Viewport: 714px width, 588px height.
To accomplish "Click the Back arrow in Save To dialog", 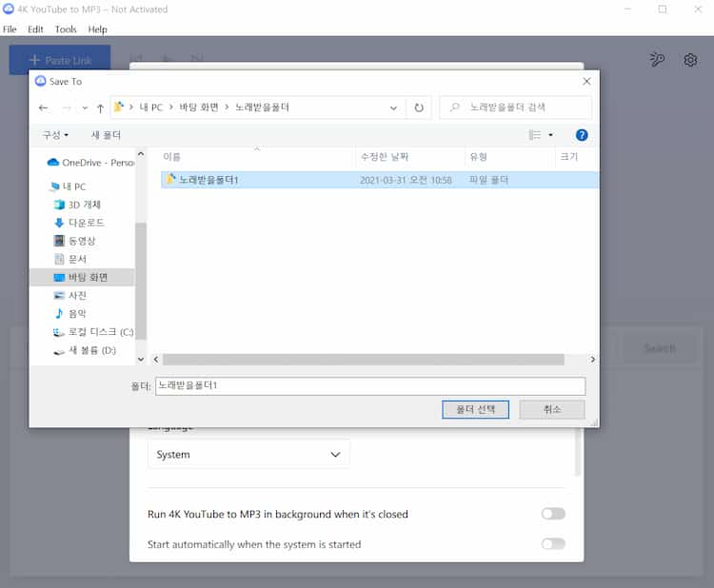I will [43, 108].
